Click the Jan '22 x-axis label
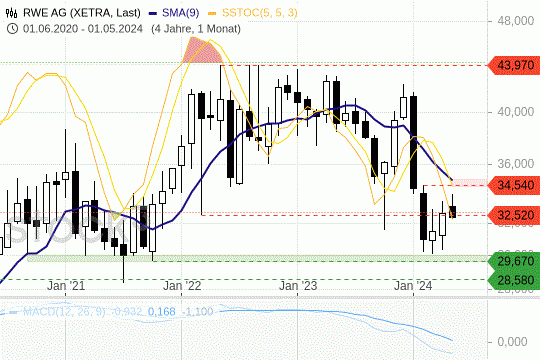 182,286
